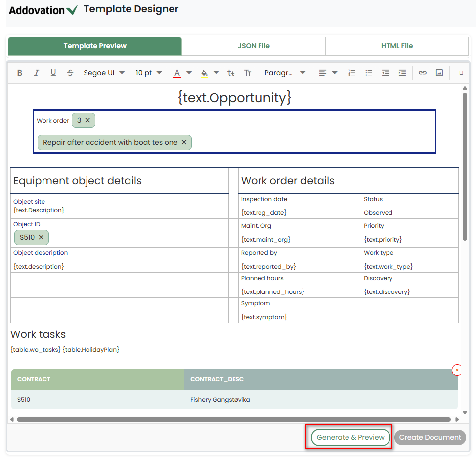Open the HTML File tab
Screen dimensions: 476x457
(x=396, y=46)
